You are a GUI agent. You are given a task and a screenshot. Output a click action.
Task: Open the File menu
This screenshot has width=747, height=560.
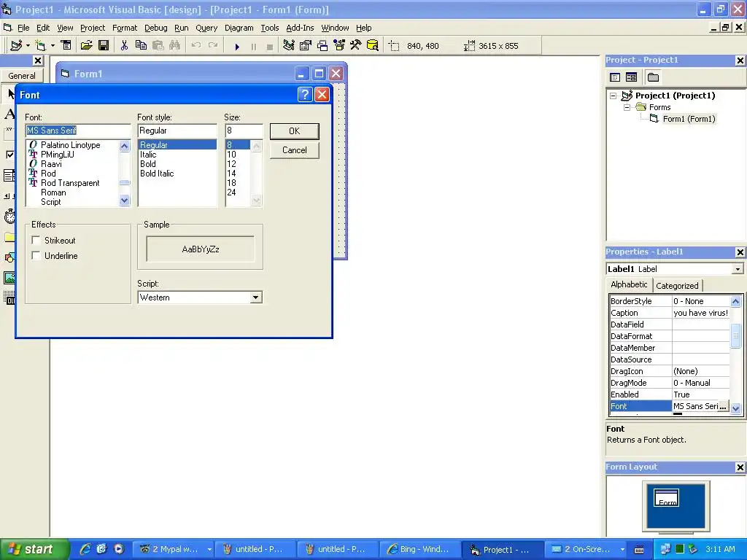[23, 28]
